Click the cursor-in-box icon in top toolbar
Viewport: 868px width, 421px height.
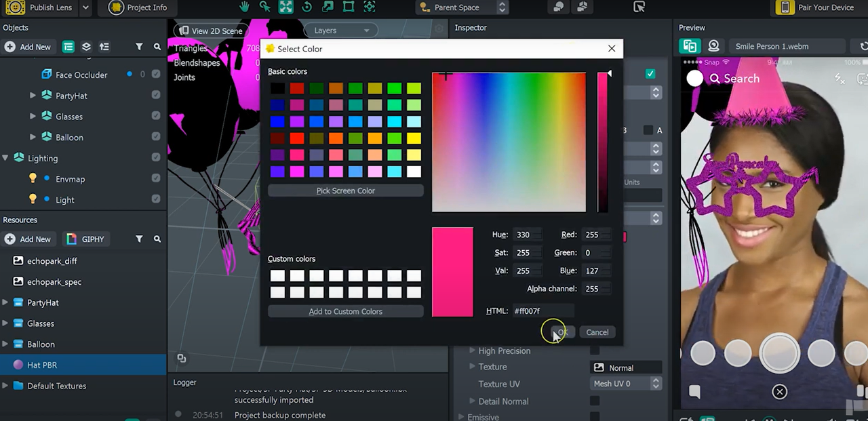[639, 7]
